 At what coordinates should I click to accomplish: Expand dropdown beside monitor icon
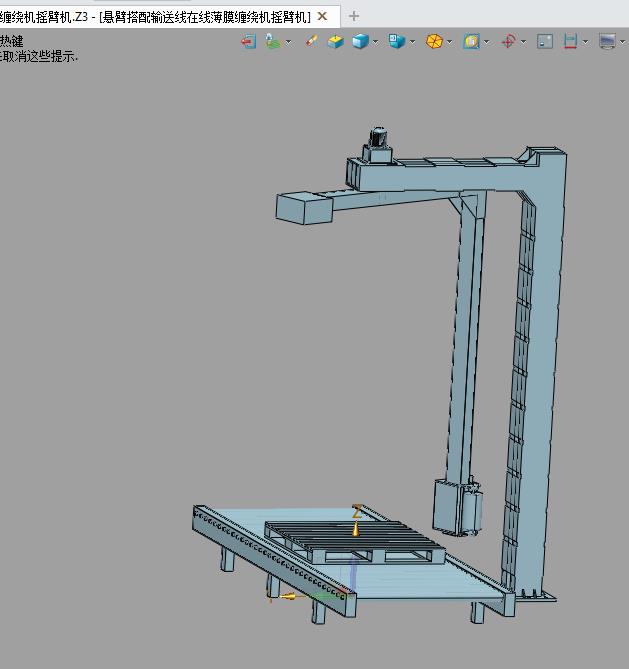point(622,42)
